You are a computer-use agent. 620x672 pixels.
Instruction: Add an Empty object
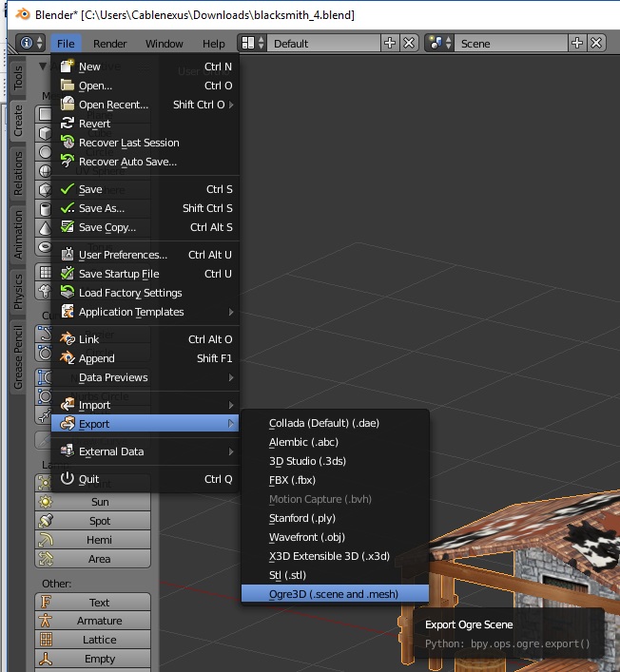point(93,659)
